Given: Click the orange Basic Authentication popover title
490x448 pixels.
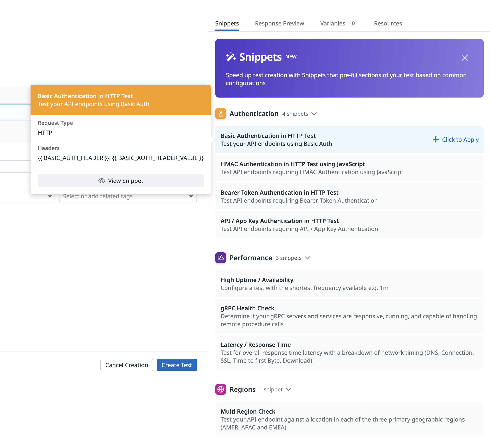Looking at the screenshot, I should pos(85,96).
